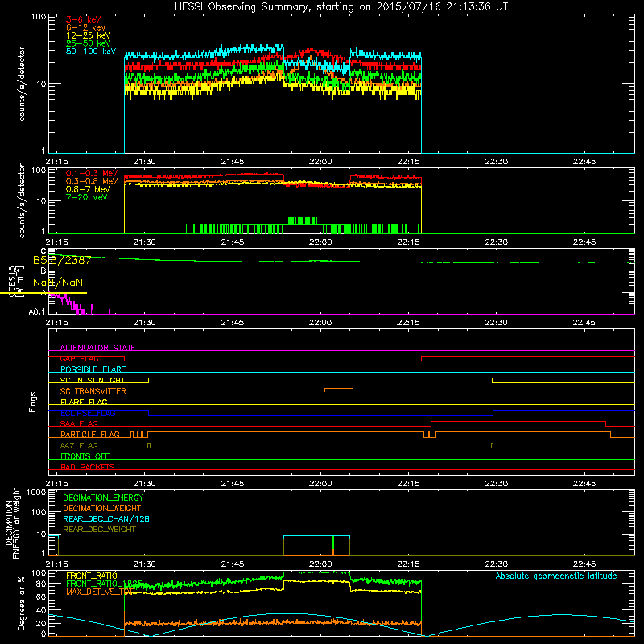644x644 pixels.
Task: Click the "22:30" tick under the GOES panel
Action: point(496,323)
